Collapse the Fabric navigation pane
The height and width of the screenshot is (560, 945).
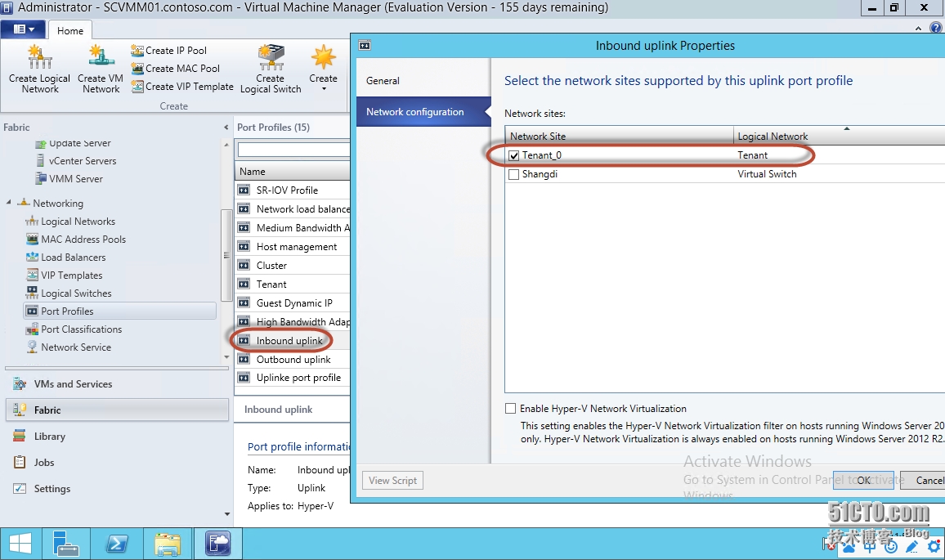pos(226,128)
